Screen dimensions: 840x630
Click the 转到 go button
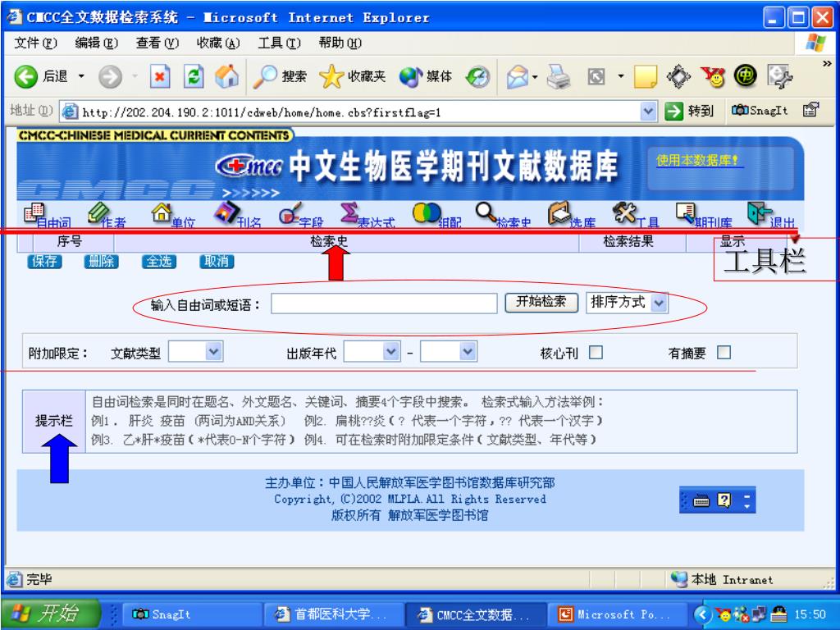pos(689,111)
